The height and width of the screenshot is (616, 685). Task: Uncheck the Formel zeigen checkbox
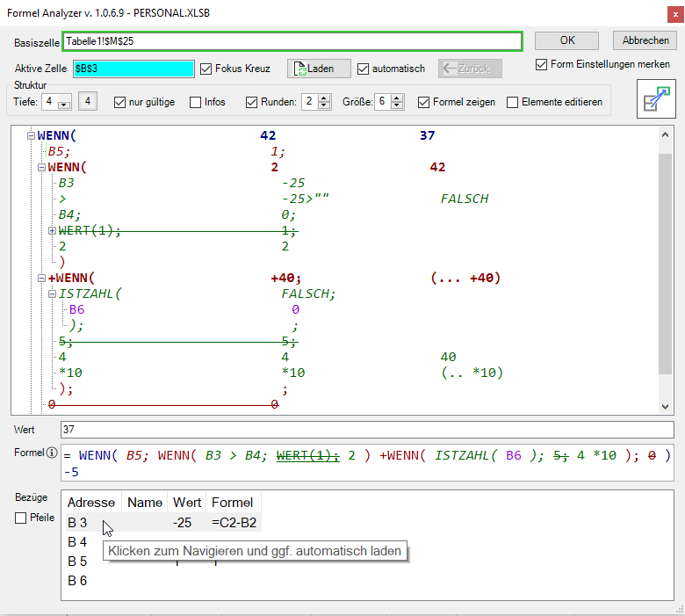point(423,102)
